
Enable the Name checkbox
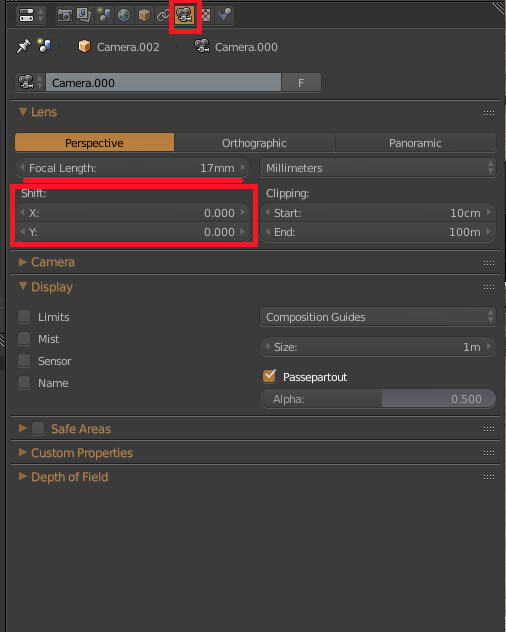24,383
